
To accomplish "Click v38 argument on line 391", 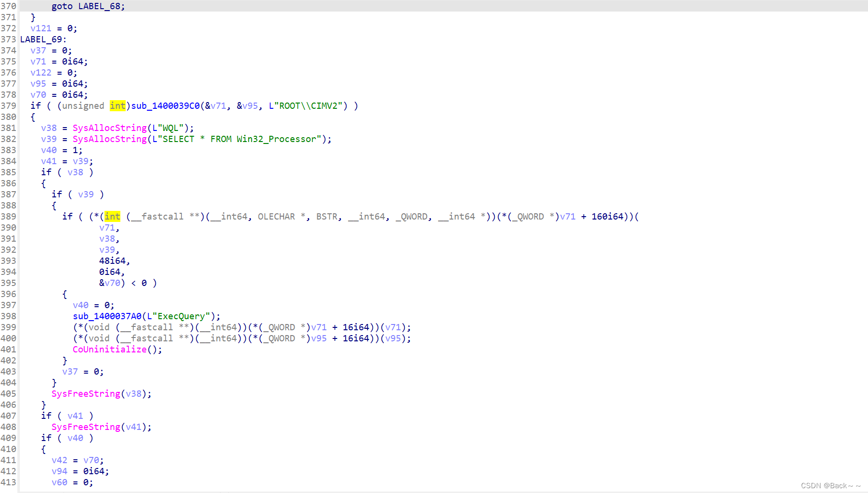I will click(107, 239).
